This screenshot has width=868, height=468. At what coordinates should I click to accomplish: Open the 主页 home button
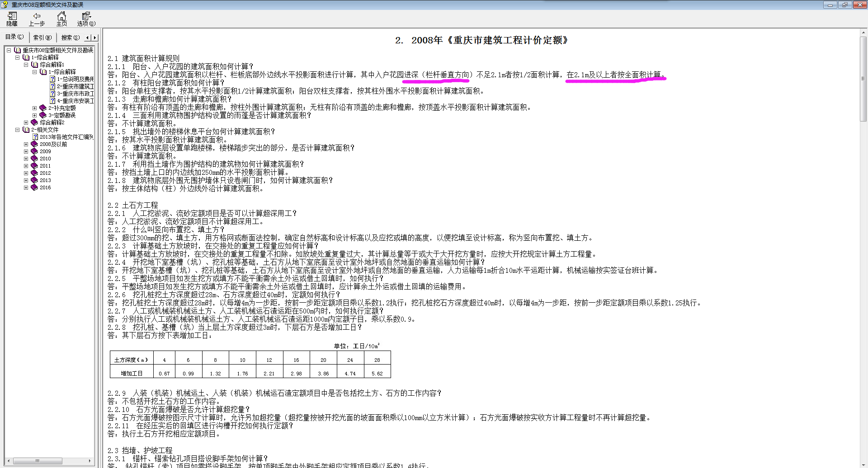(61, 19)
